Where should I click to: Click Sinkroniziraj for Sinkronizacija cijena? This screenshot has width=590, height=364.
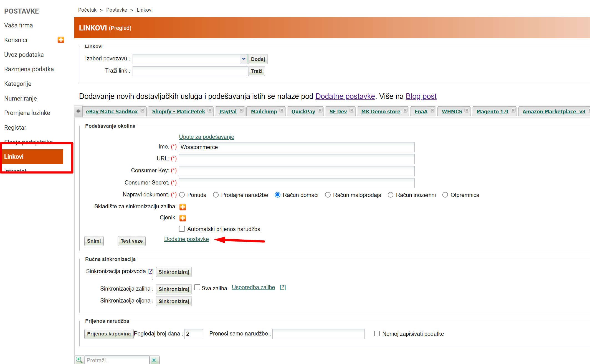pos(174,301)
